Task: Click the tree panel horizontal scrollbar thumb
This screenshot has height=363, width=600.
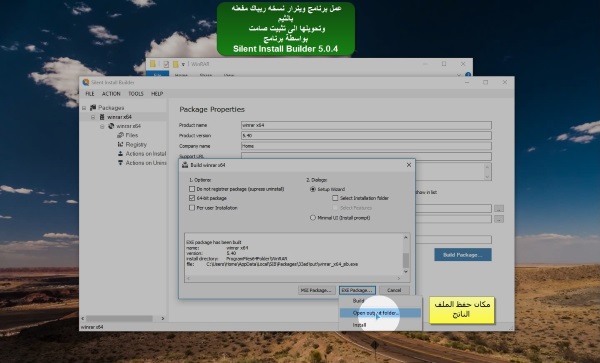Action: point(119,318)
